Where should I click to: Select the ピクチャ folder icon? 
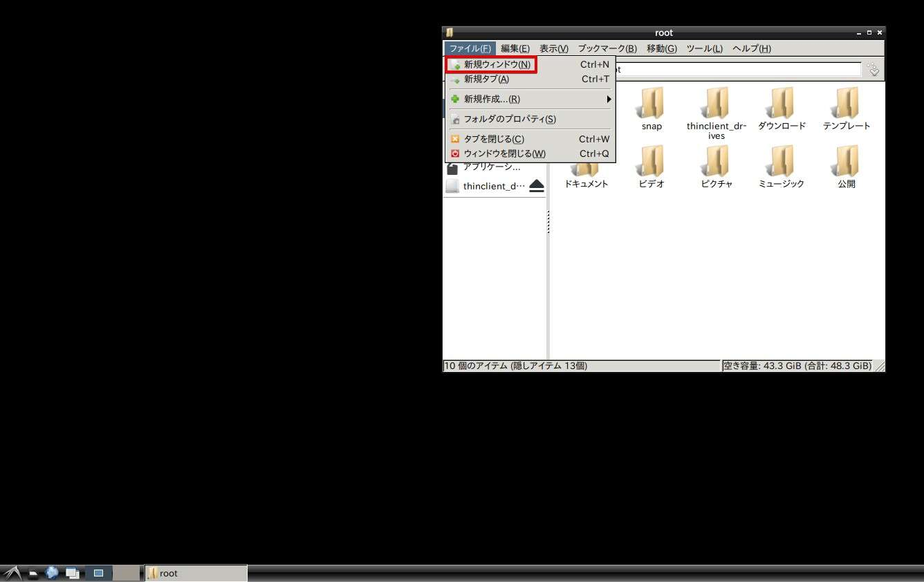pyautogui.click(x=717, y=161)
